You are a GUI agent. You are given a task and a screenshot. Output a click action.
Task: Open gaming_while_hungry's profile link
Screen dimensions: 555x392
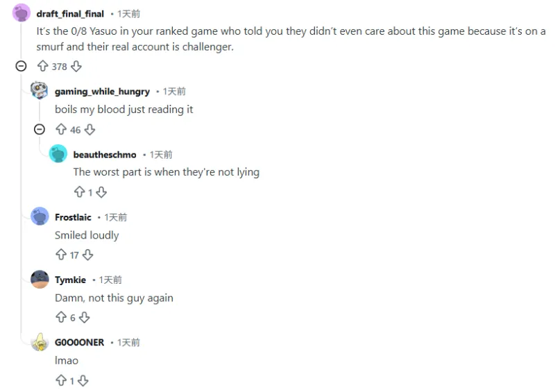102,92
